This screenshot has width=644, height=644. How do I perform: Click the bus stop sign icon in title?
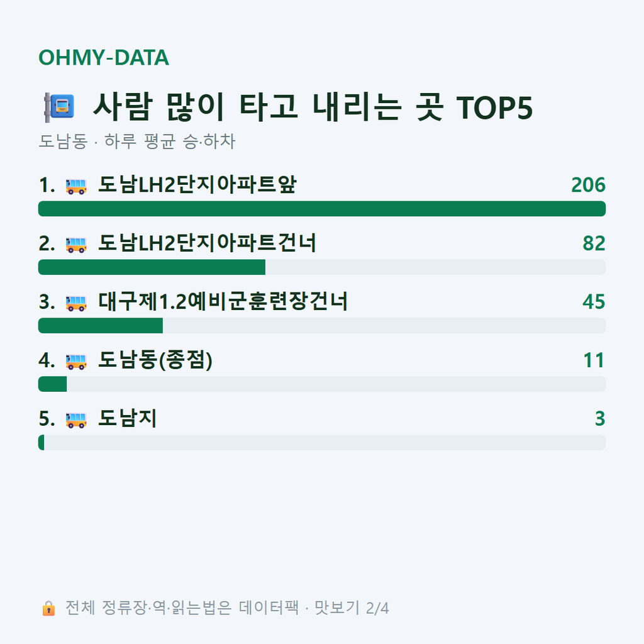(x=59, y=108)
